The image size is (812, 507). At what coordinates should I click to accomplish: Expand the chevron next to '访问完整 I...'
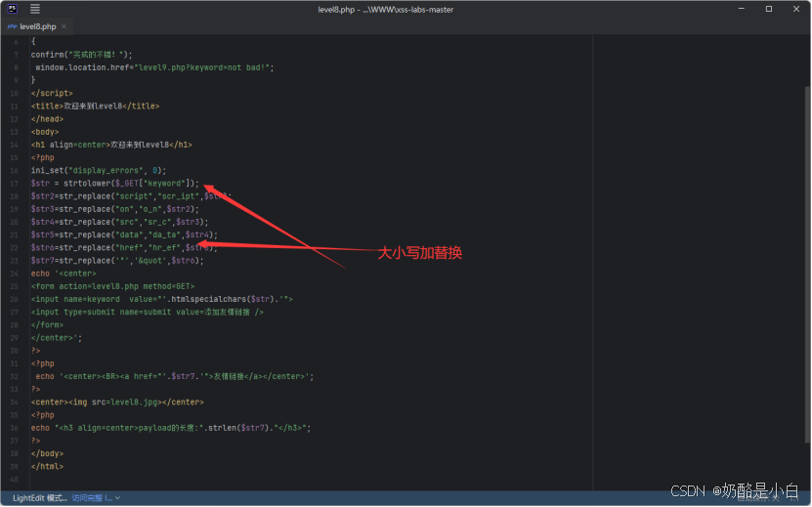click(118, 498)
